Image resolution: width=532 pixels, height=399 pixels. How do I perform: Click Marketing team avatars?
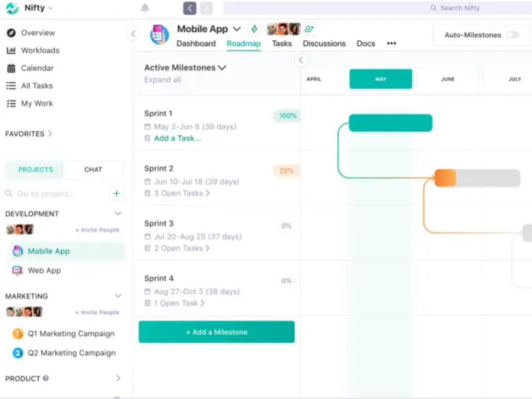[x=24, y=312]
